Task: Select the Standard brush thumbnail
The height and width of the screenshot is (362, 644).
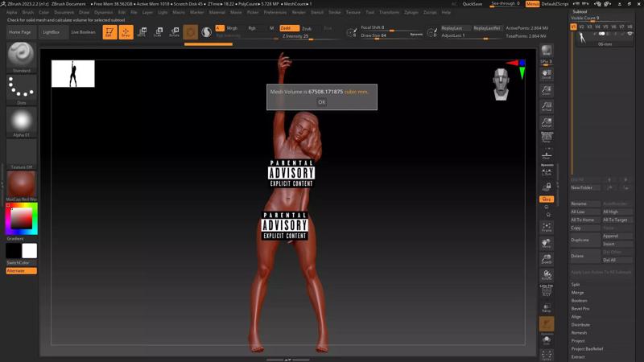Action: point(21,55)
